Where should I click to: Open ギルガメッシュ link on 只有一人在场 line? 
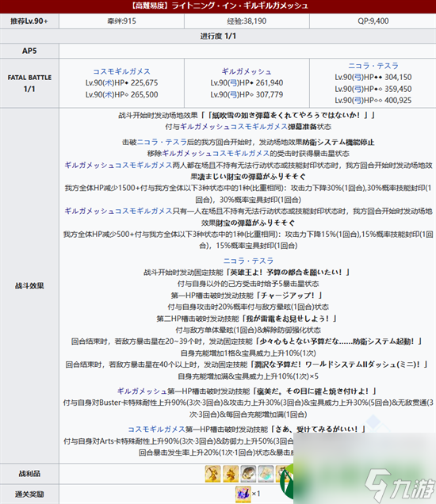90,211
